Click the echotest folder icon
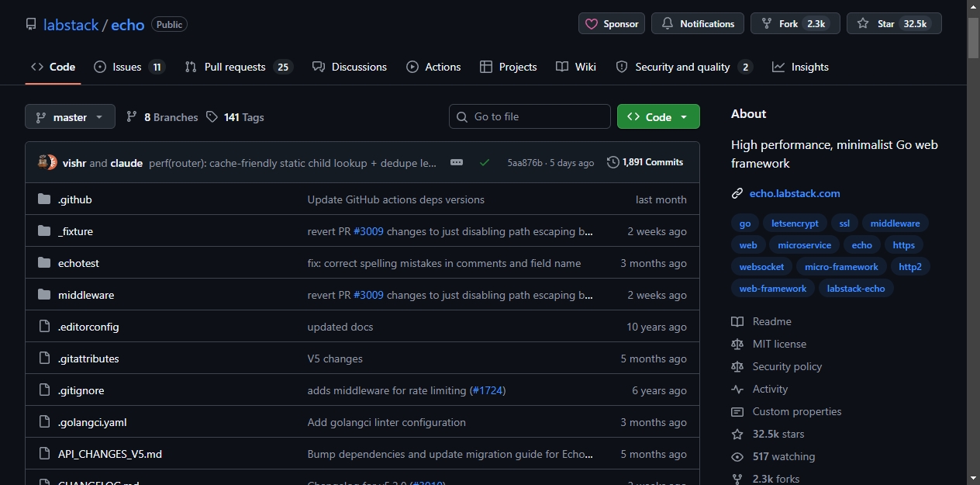The width and height of the screenshot is (980, 485). click(44, 263)
